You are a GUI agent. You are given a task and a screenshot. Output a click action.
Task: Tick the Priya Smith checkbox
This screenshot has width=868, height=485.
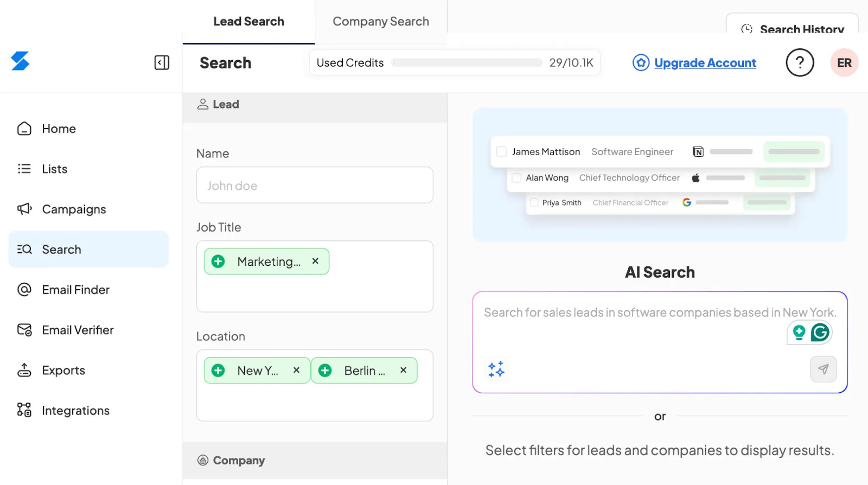point(534,203)
